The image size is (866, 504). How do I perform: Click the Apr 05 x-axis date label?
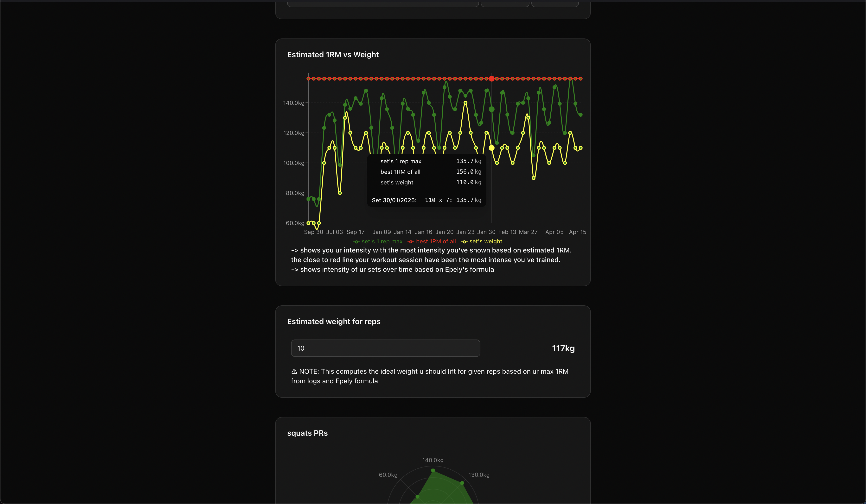click(x=554, y=232)
